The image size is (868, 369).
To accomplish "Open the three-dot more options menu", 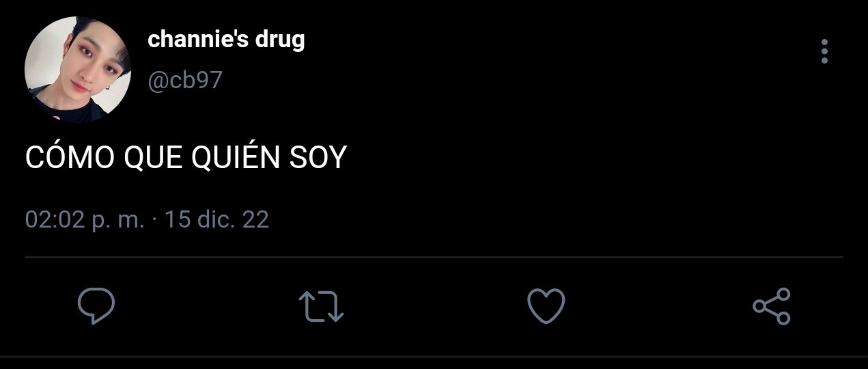I will point(824,52).
